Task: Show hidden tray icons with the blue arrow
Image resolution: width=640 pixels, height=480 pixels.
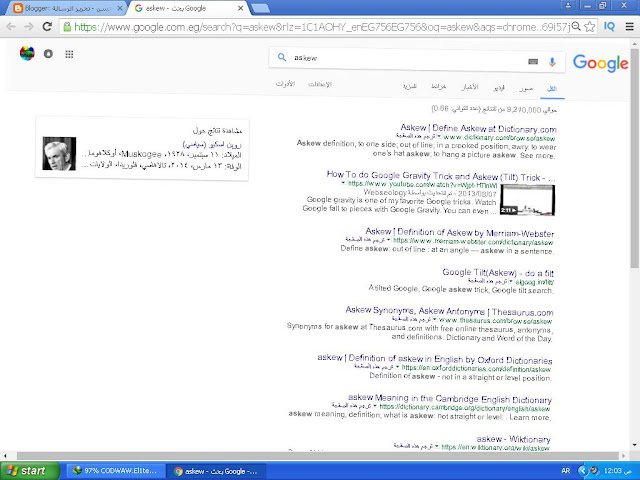Action: [583, 471]
